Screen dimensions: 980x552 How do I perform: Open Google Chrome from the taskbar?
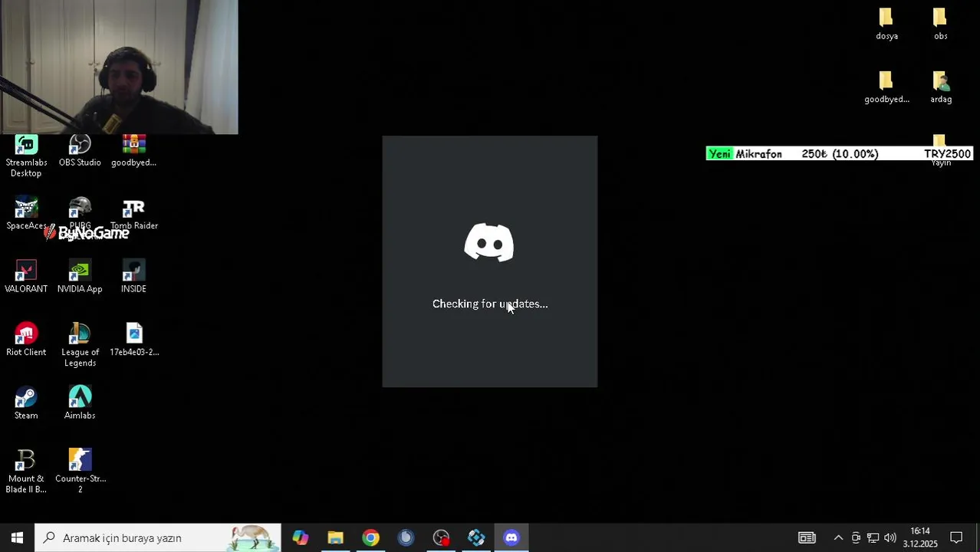tap(370, 537)
